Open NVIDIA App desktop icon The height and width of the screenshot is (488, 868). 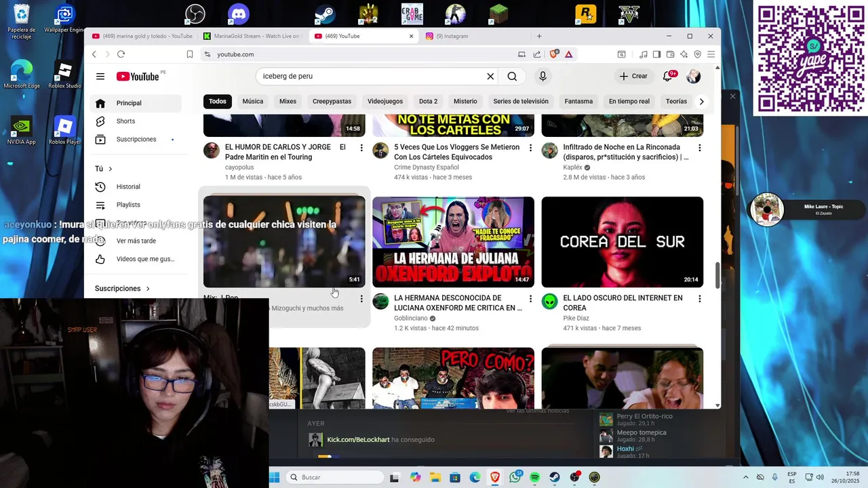coord(21,131)
